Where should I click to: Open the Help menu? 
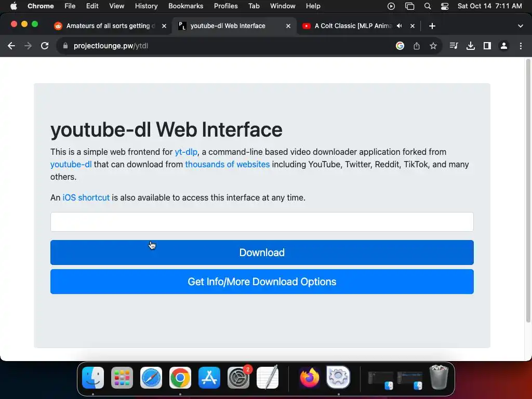tap(313, 6)
